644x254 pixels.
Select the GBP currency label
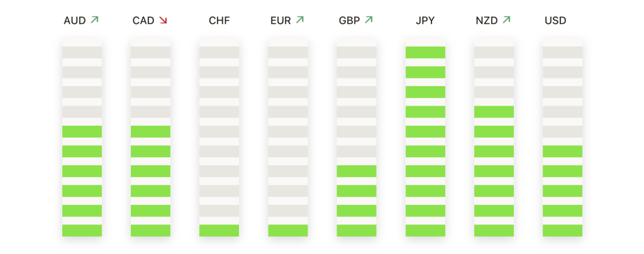click(x=349, y=21)
